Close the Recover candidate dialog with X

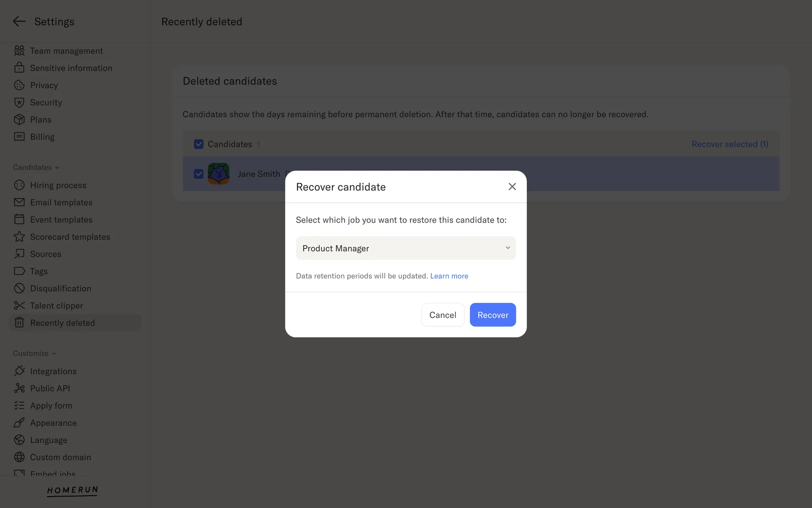[x=512, y=187]
